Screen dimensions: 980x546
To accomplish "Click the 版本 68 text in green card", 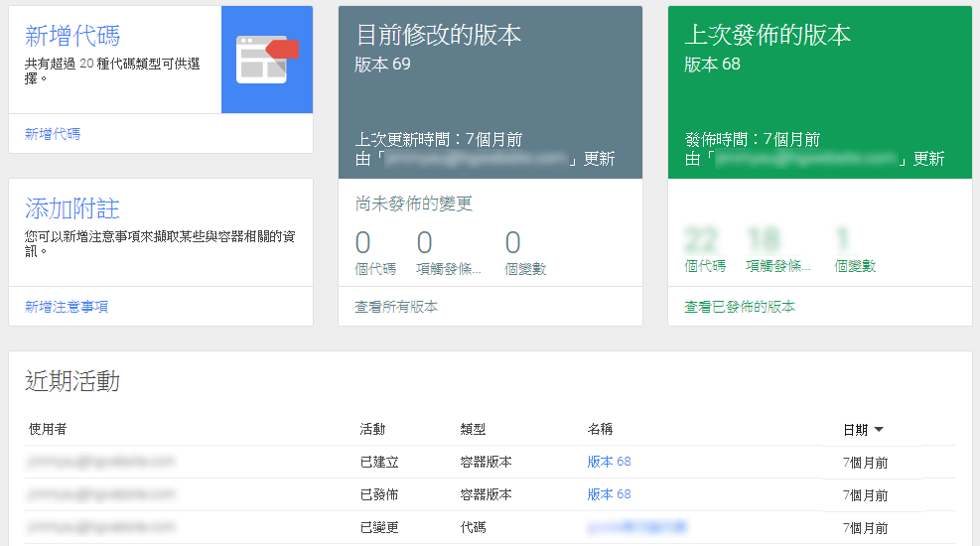I will click(712, 65).
